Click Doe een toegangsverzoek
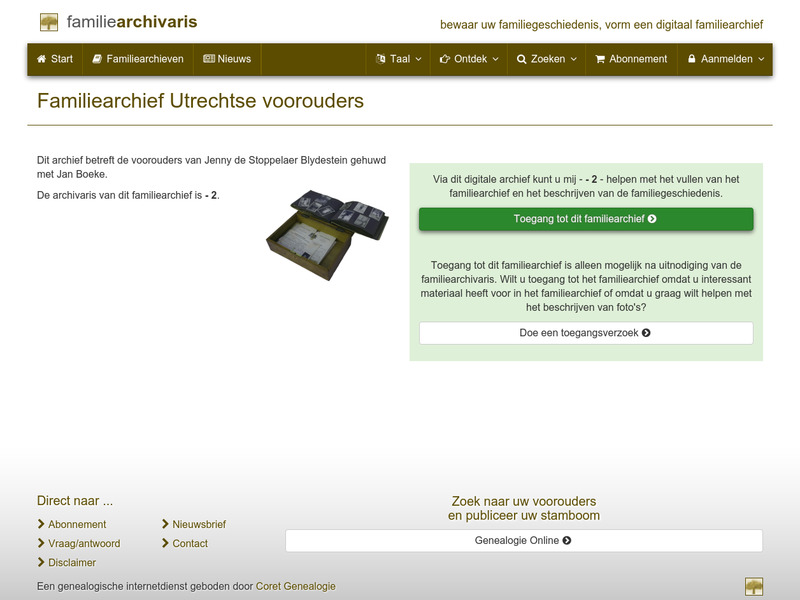The height and width of the screenshot is (600, 800). tap(588, 332)
